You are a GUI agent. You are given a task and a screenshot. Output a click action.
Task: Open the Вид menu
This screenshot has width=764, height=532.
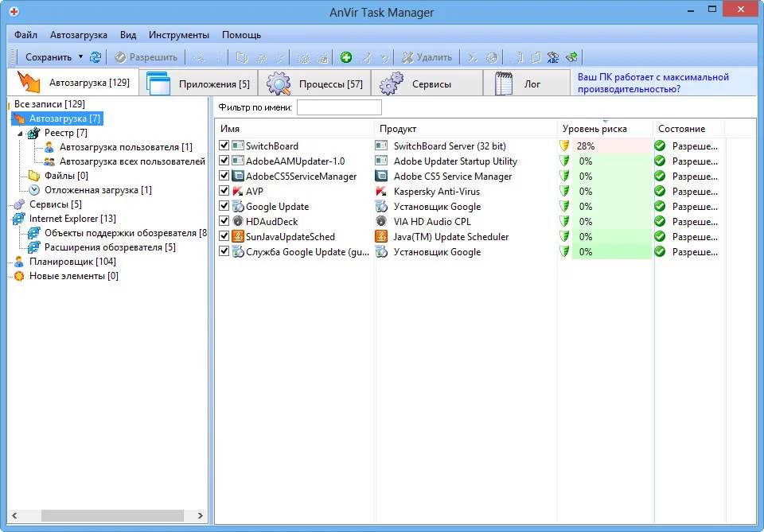pyautogui.click(x=128, y=35)
